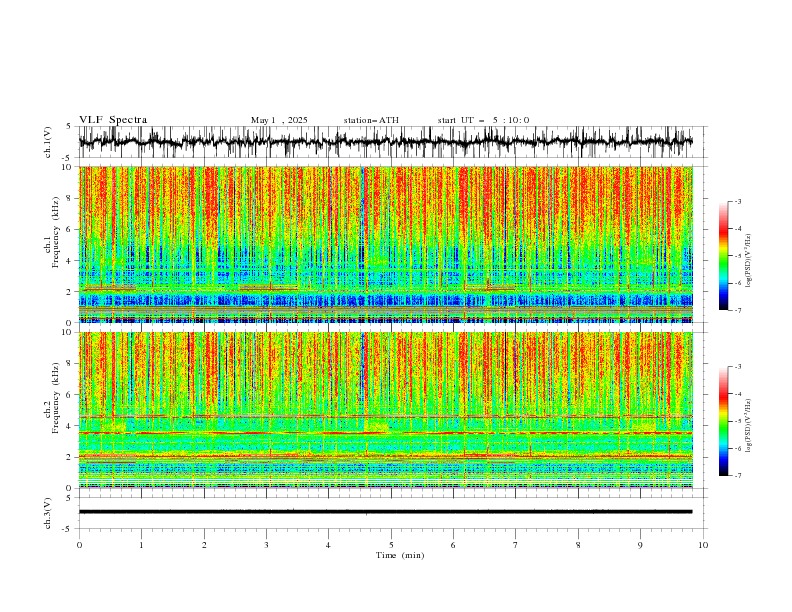792x612 pixels.
Task: Click the '-3' tick on ch.1 color bar
Action: [737, 201]
